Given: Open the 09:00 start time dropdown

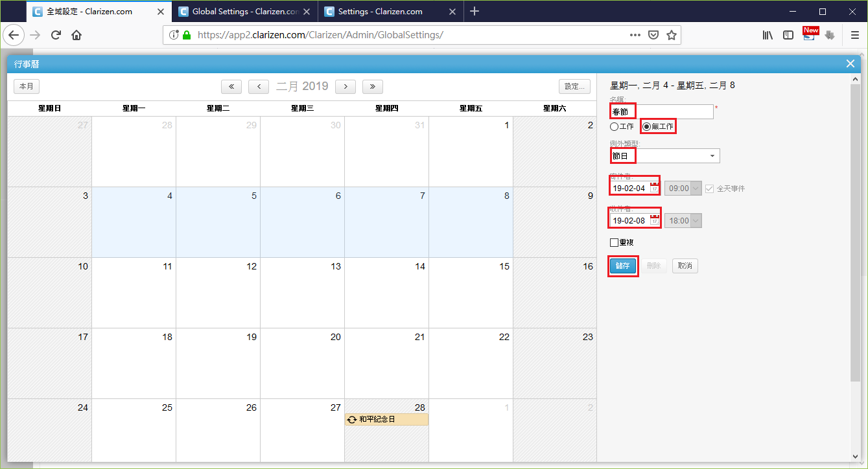Looking at the screenshot, I should coord(683,189).
